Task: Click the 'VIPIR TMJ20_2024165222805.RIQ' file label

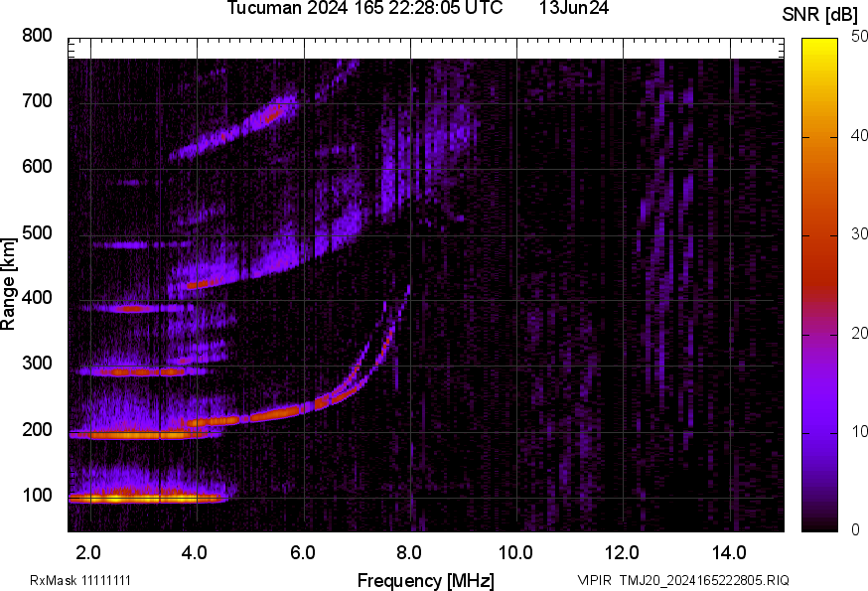Action: point(683,581)
